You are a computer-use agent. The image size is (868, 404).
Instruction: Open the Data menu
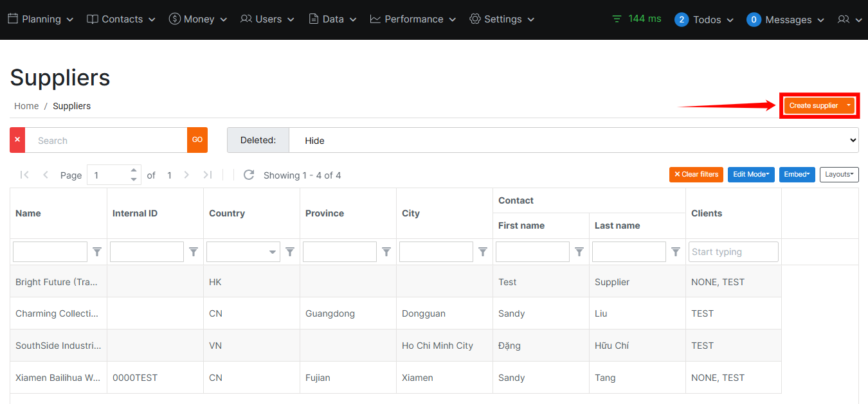coord(332,19)
